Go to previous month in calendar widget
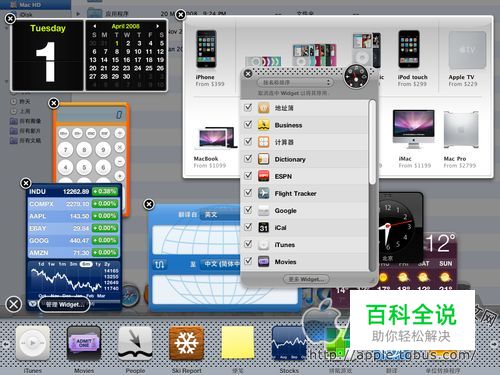The image size is (500, 375). pos(95,26)
